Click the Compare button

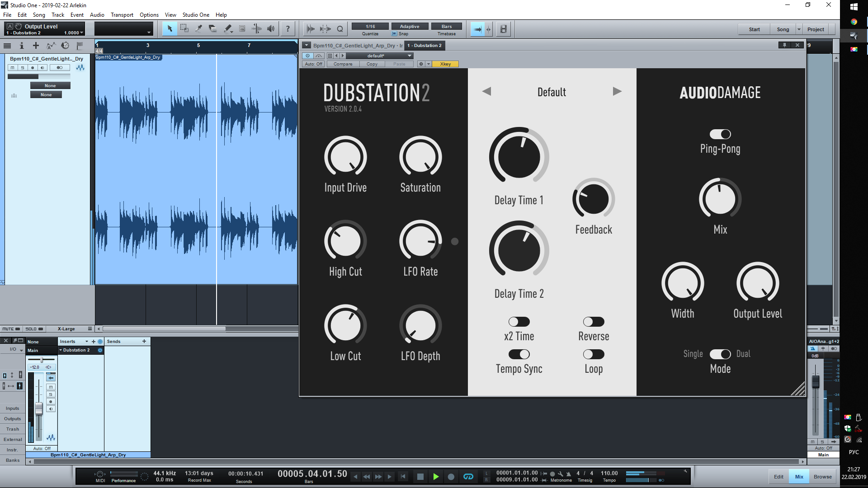pos(343,64)
